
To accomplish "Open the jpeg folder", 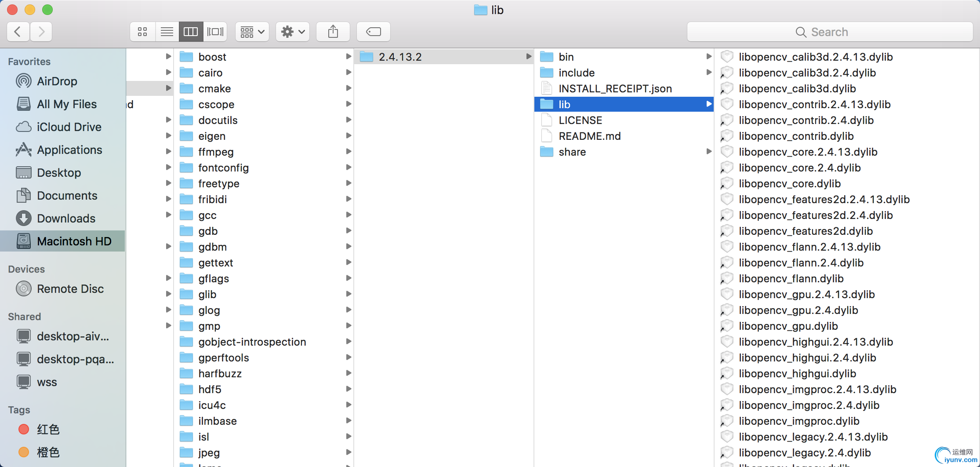I will pos(264,452).
